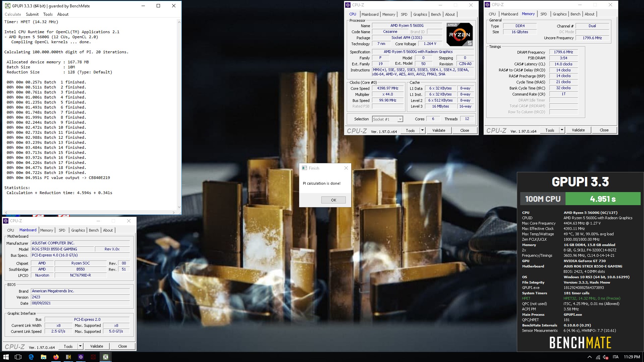Click the CPU-Z CPU window title icon

pos(348,5)
